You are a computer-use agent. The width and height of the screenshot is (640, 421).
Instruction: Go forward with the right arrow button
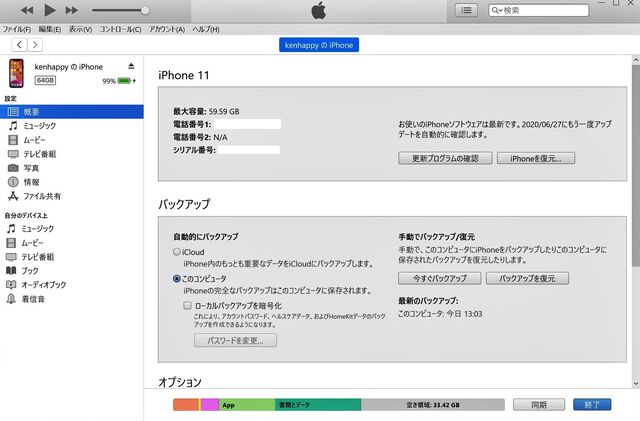point(35,45)
